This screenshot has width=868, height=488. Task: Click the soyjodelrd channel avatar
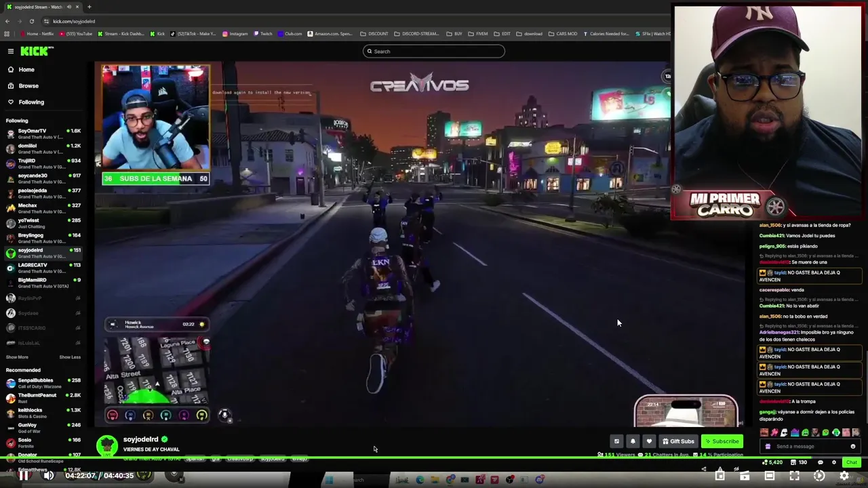106,445
